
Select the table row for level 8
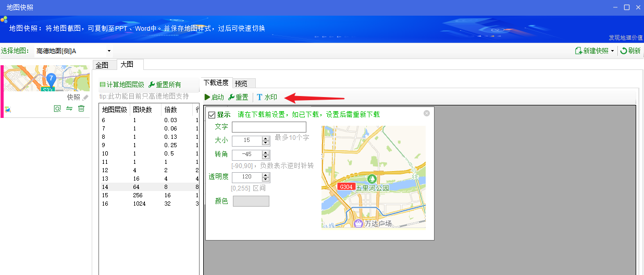pyautogui.click(x=149, y=137)
